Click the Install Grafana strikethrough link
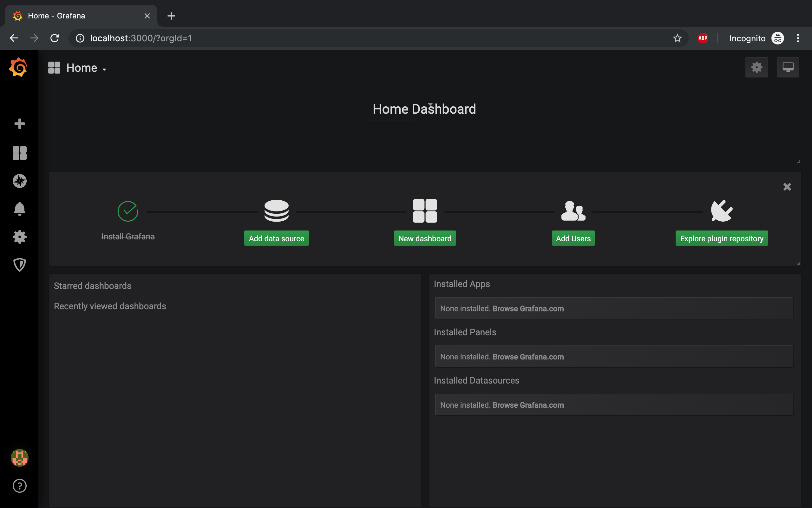Viewport: 812px width, 508px height. coord(128,237)
